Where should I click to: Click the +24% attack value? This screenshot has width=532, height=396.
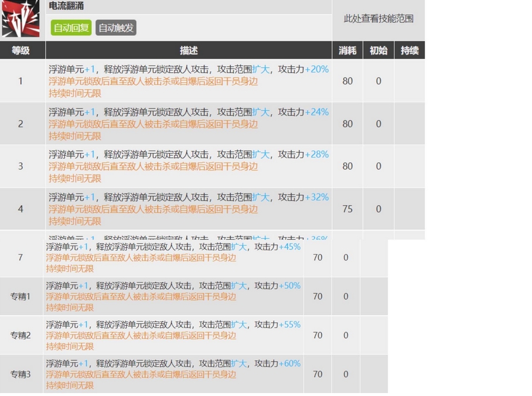tap(316, 112)
